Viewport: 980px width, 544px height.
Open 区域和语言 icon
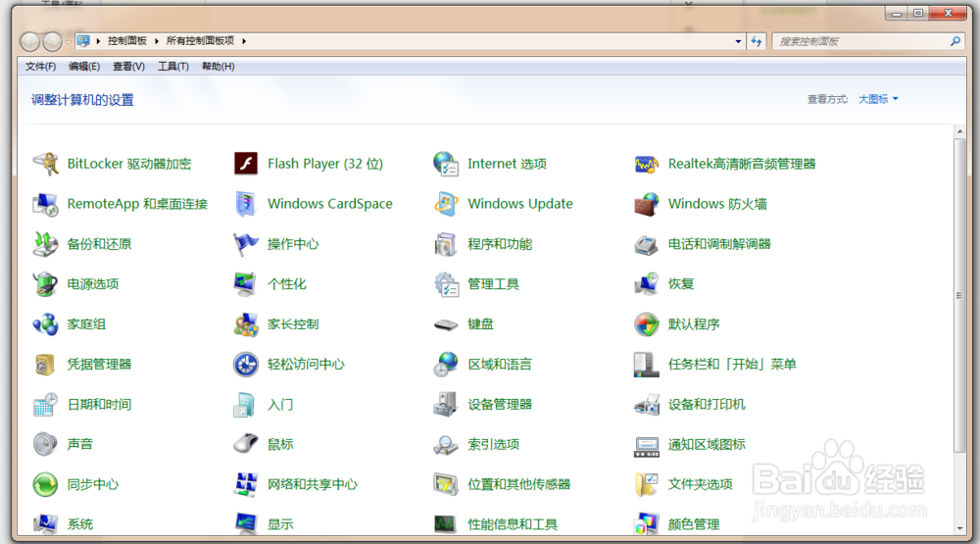point(446,364)
